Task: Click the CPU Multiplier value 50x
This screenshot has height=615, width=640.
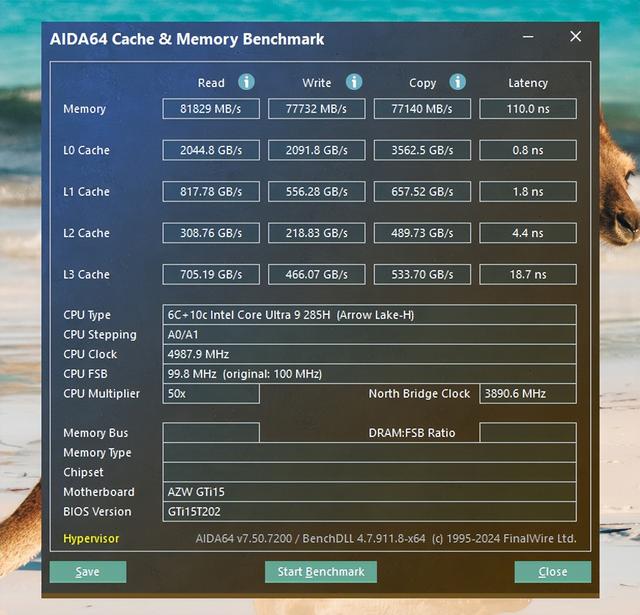Action: (211, 393)
